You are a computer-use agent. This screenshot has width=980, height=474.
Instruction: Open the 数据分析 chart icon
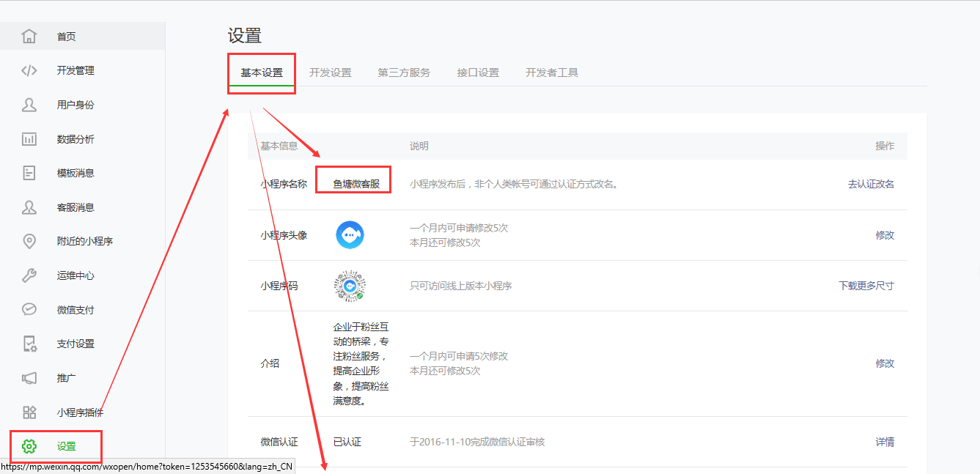coord(29,139)
